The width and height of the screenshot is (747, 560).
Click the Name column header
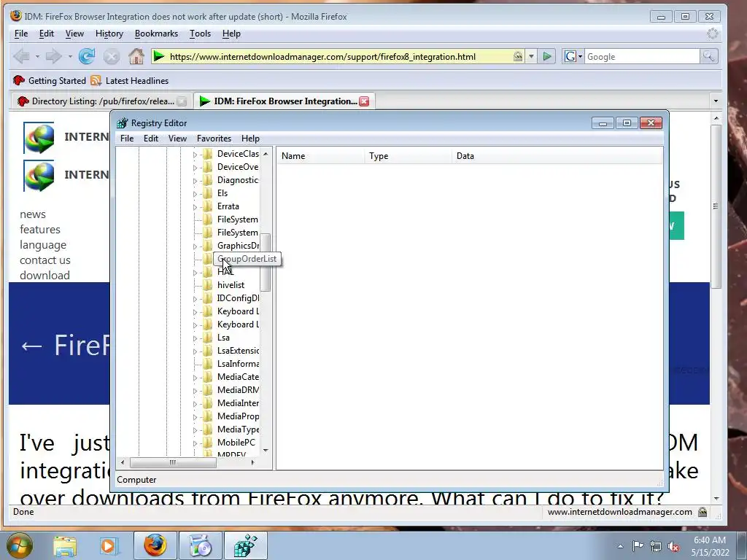pyautogui.click(x=320, y=156)
